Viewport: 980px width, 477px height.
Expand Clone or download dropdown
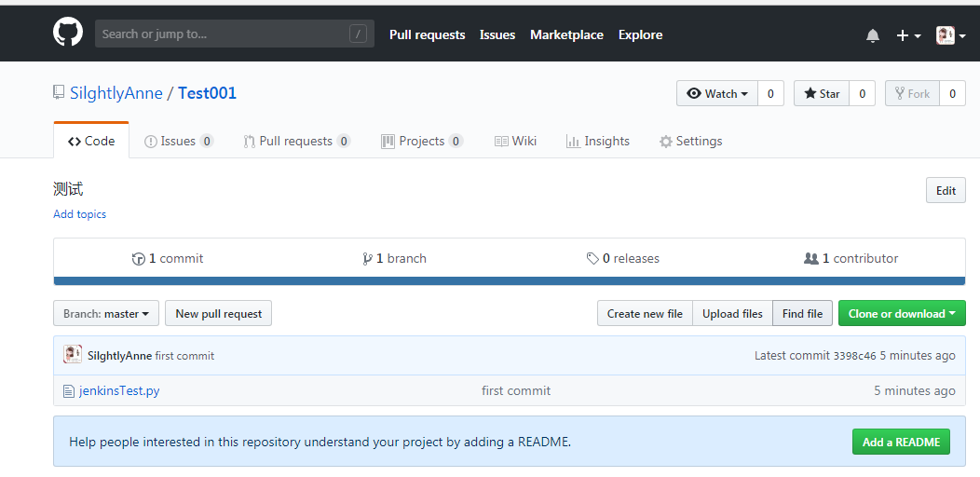tap(902, 314)
